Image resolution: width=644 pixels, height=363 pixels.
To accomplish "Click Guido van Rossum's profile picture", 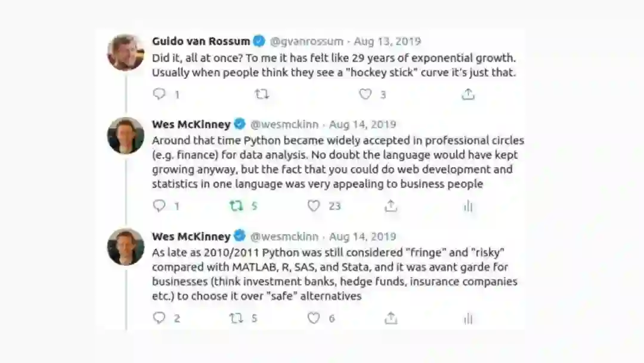I will point(126,53).
